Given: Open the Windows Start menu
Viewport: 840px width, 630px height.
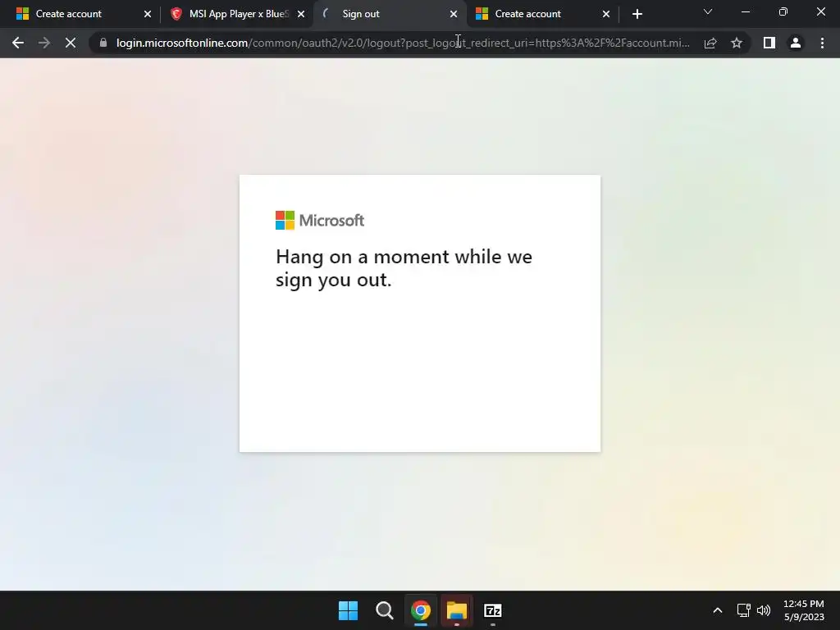Looking at the screenshot, I should click(348, 610).
